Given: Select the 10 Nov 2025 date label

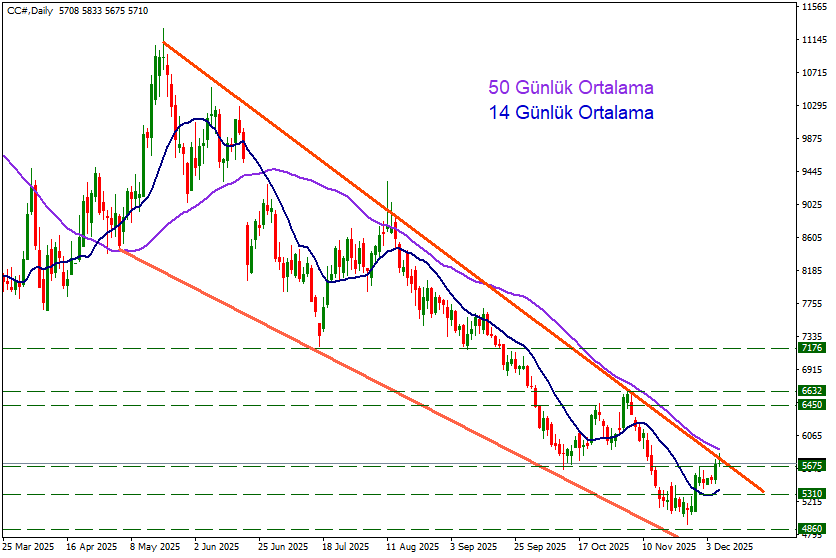Looking at the screenshot, I should coord(668,548).
